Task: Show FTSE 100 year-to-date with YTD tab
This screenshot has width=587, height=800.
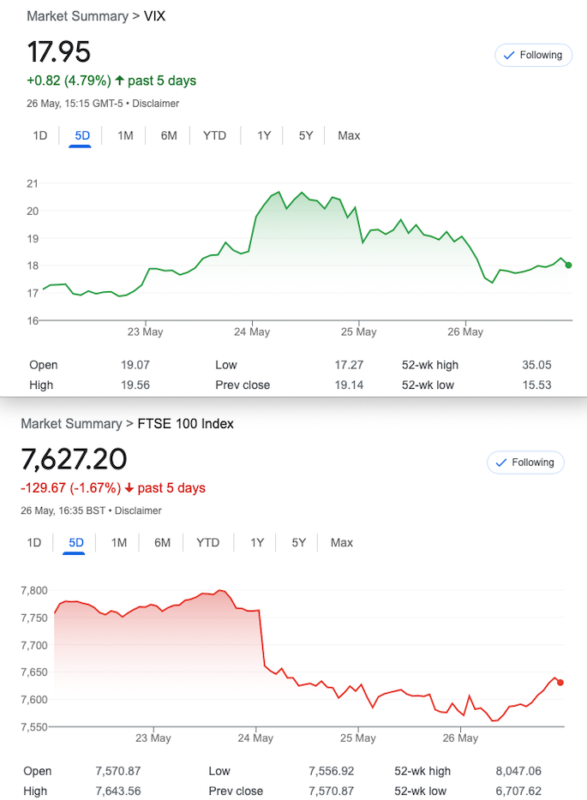Action: coord(208,543)
